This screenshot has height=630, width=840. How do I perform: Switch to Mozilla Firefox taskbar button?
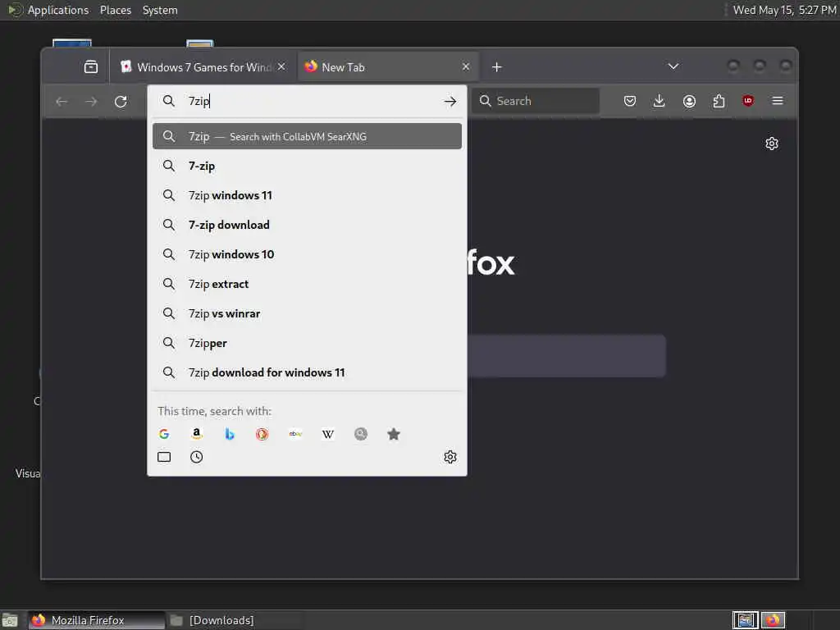point(97,620)
